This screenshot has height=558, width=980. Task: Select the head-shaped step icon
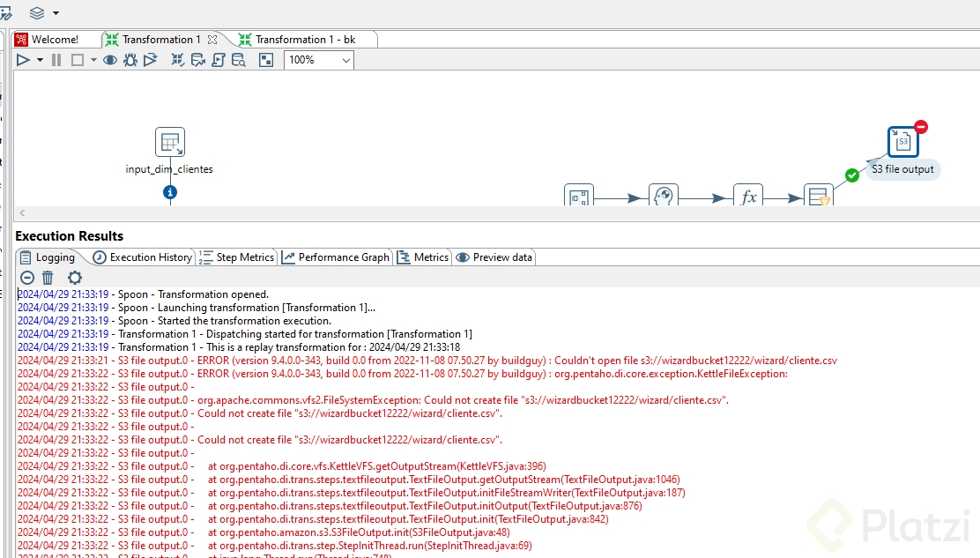tap(663, 196)
